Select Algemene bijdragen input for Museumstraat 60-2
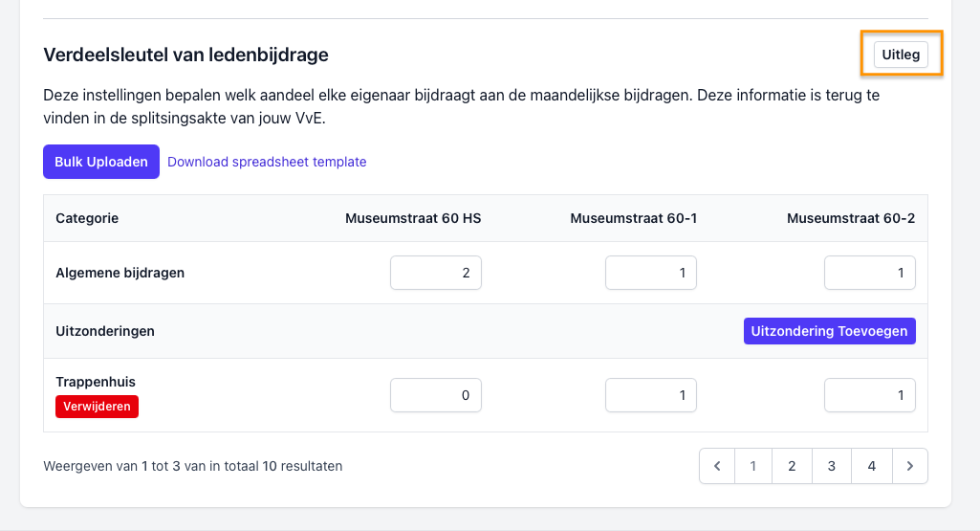Image resolution: width=980 pixels, height=531 pixels. point(869,273)
